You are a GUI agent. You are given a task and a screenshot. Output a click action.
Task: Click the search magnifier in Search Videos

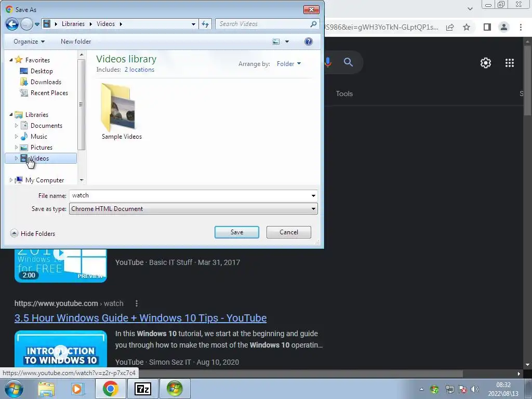313,24
